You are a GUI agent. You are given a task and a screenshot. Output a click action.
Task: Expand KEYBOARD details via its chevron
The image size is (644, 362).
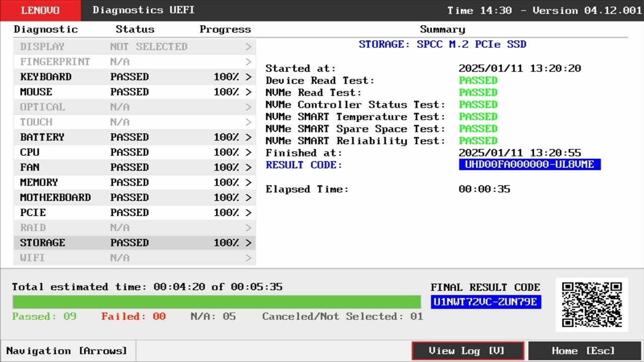click(x=249, y=77)
